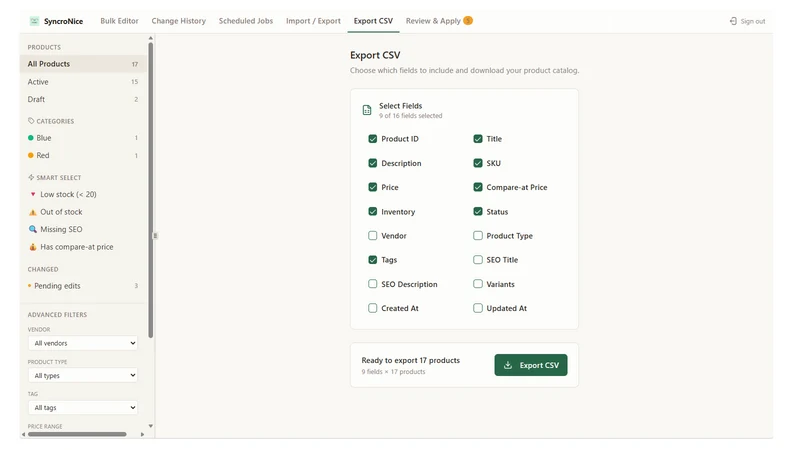Open the Change History tab

click(x=179, y=21)
